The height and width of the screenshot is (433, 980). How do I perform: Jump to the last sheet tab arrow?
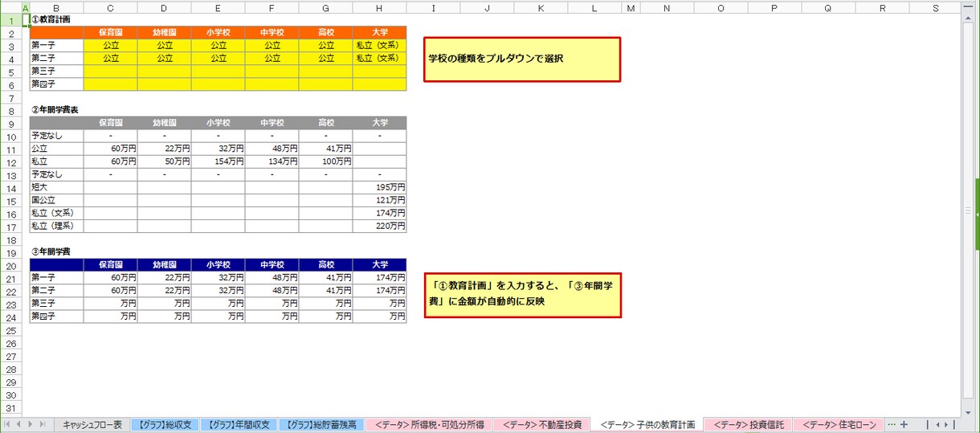pyautogui.click(x=43, y=424)
